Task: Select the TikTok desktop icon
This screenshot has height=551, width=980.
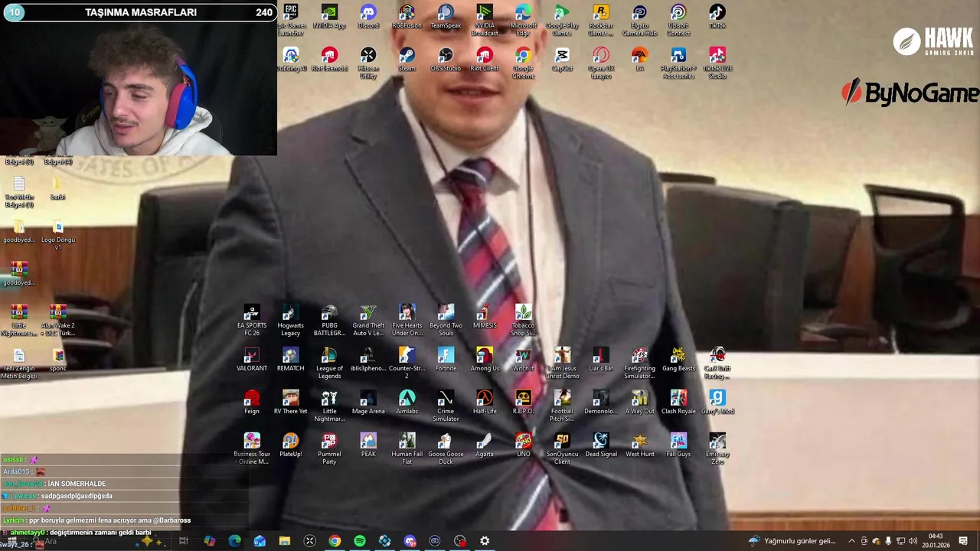Action: click(717, 17)
